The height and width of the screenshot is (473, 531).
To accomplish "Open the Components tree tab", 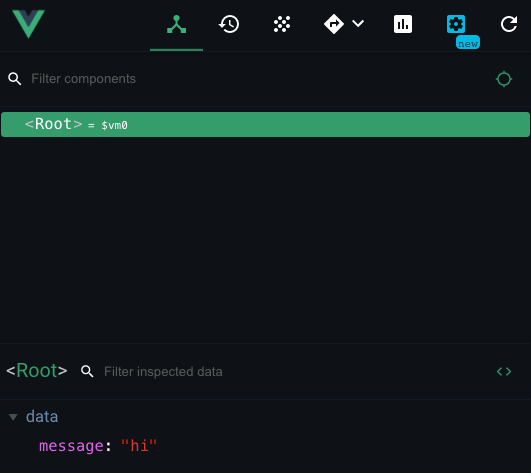I will coord(176,24).
